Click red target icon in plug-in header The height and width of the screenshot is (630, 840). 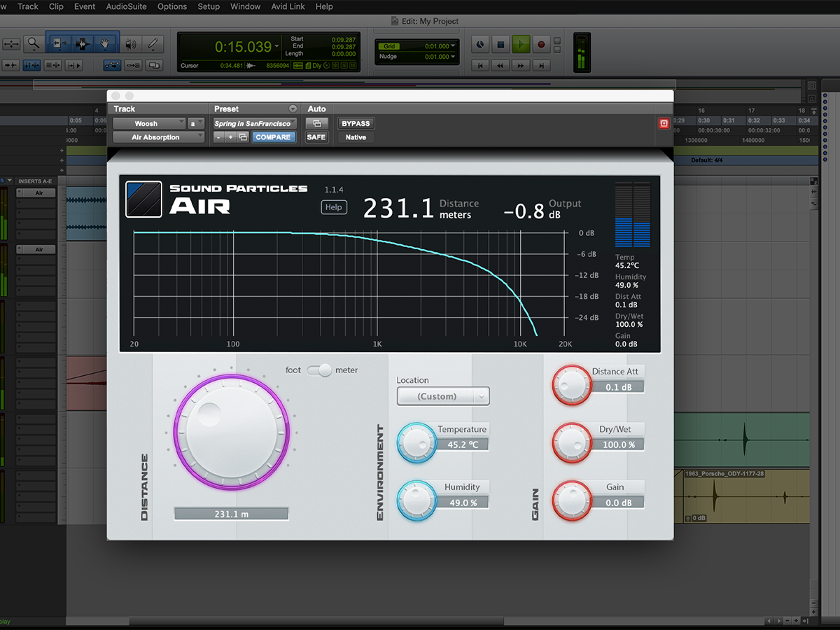(664, 123)
